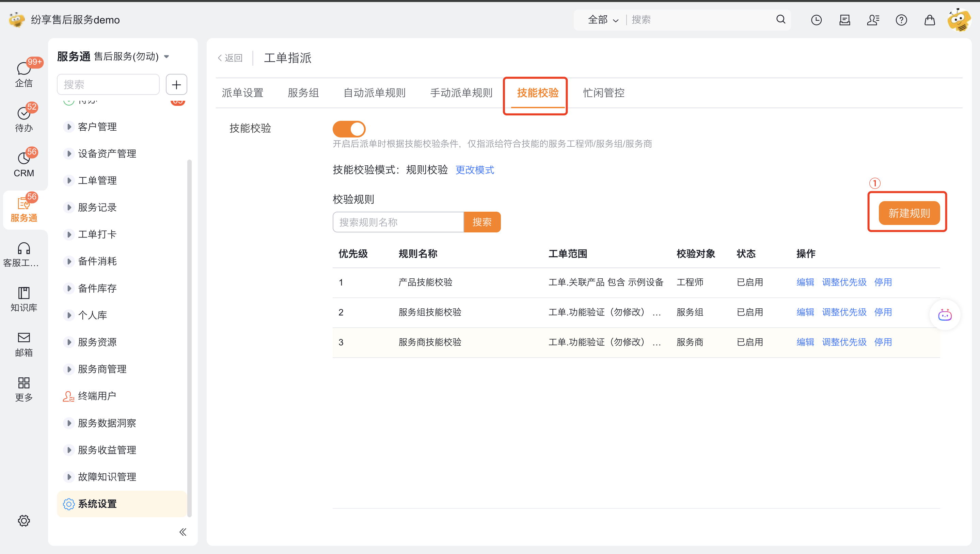
Task: Open the 邮箱 mail icon
Action: pyautogui.click(x=23, y=338)
